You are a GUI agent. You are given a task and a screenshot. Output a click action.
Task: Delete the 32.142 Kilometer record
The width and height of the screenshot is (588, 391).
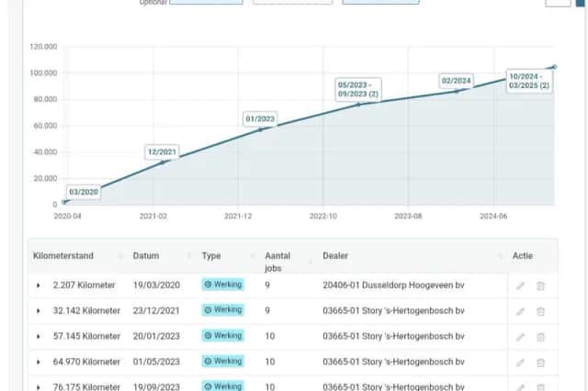540,311
